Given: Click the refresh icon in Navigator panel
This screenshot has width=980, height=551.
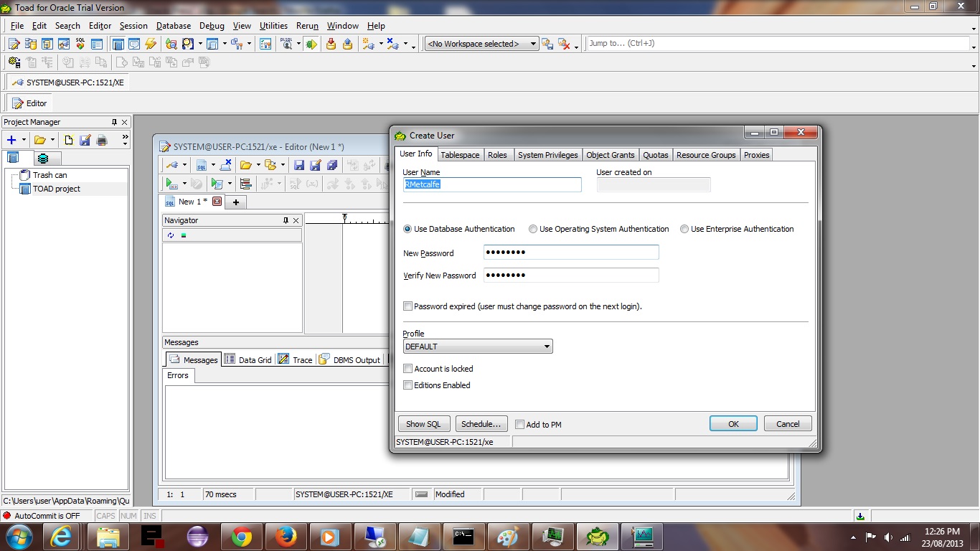Looking at the screenshot, I should (x=171, y=235).
